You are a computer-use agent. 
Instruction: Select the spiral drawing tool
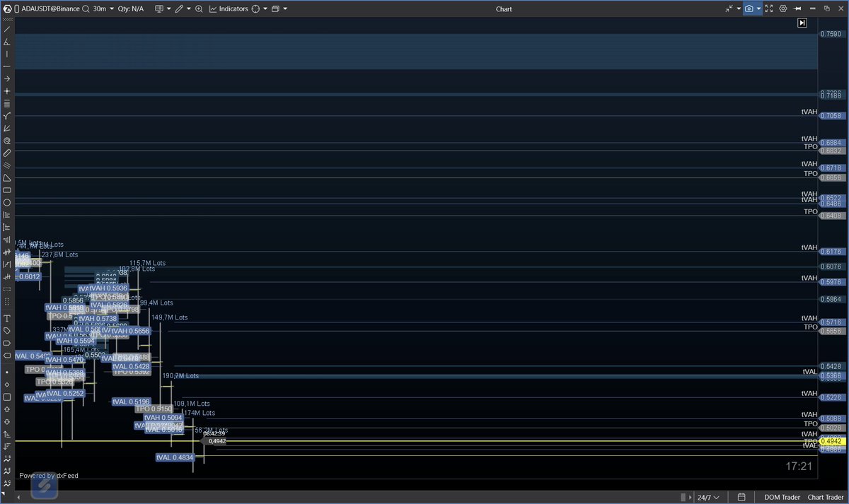7,141
